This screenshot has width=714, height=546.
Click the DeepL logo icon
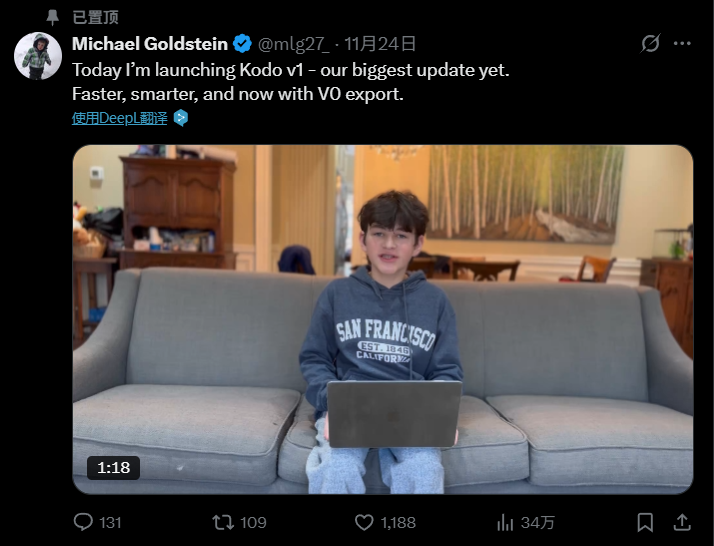[x=181, y=117]
